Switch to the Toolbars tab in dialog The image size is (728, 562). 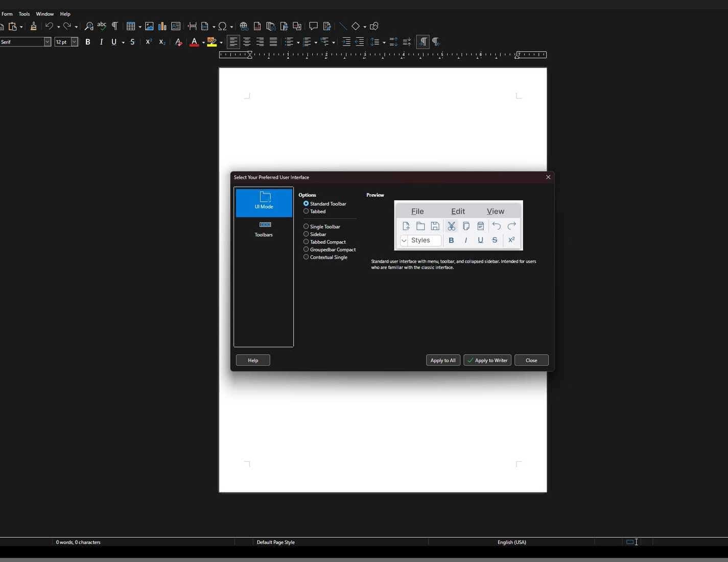(264, 229)
